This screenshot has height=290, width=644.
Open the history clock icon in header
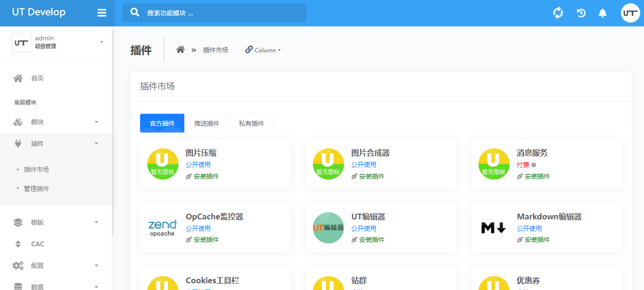[581, 13]
